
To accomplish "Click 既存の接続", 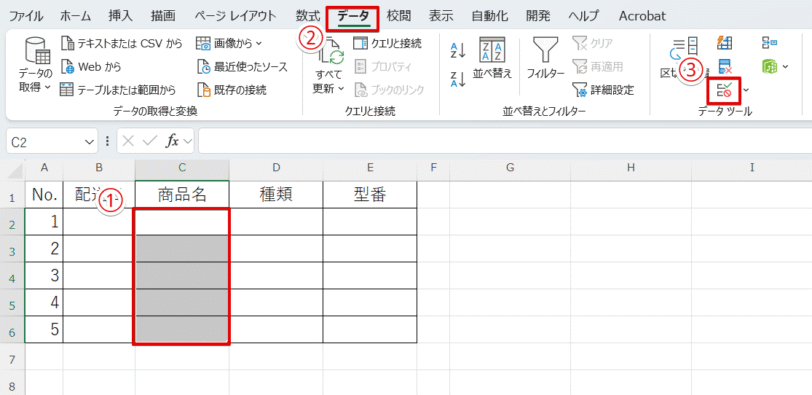I will click(232, 90).
